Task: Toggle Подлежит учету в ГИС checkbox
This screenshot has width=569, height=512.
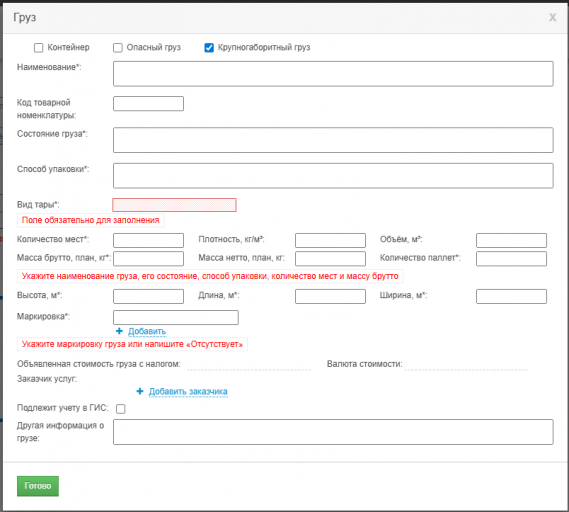Action: pos(121,409)
